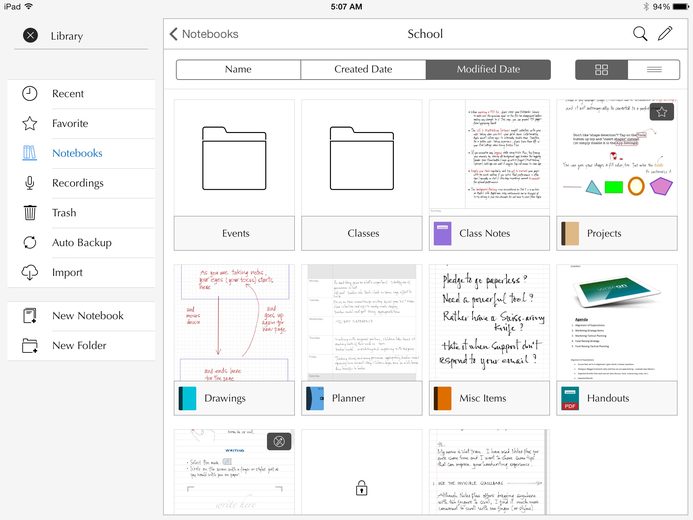Tap the Import cloud icon
The image size is (693, 520).
click(x=30, y=273)
